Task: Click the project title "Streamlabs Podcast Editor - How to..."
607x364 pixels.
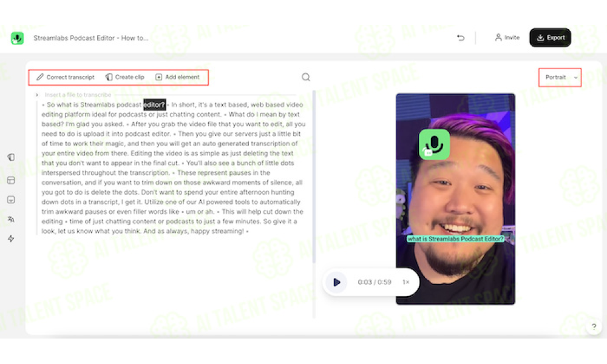Action: pos(91,38)
